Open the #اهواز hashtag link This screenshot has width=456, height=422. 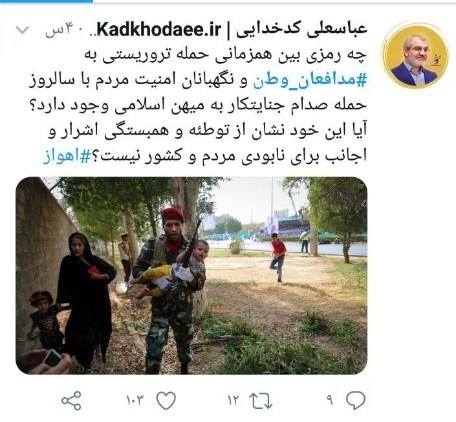67,156
